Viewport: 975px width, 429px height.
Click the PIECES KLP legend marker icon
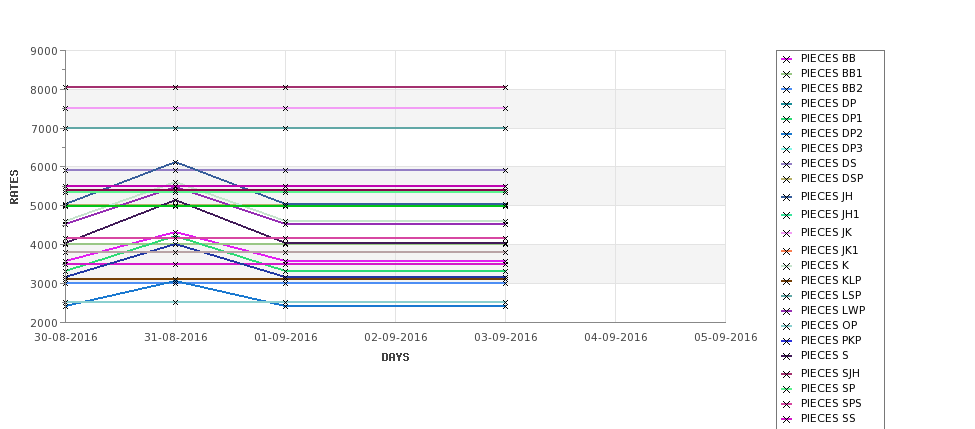pyautogui.click(x=787, y=281)
